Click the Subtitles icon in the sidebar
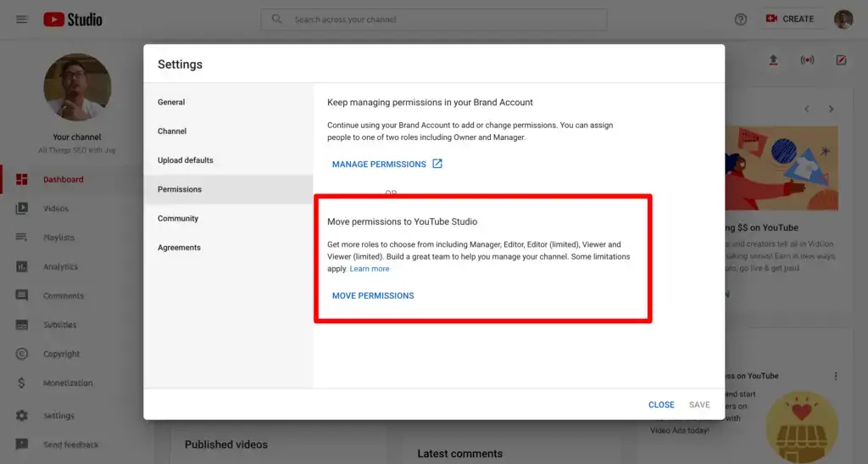Screen dimensions: 868x464 point(21,325)
